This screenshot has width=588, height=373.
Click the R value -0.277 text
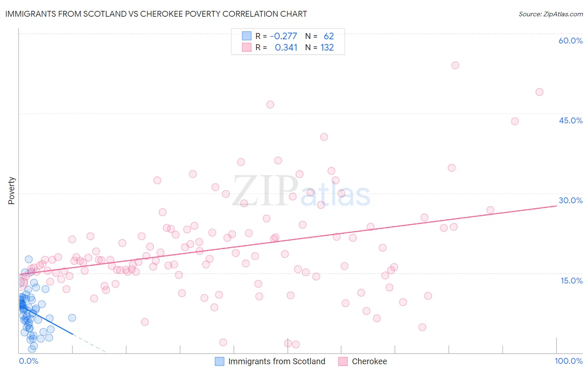(284, 36)
